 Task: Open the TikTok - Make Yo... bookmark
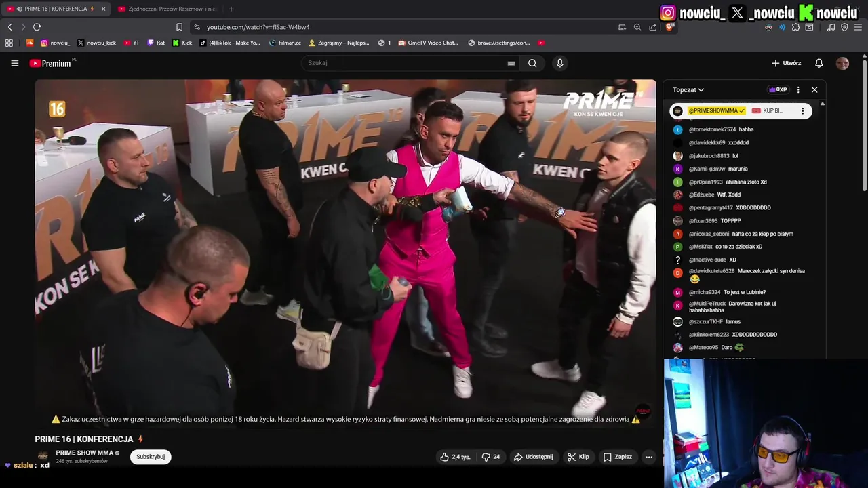230,43
